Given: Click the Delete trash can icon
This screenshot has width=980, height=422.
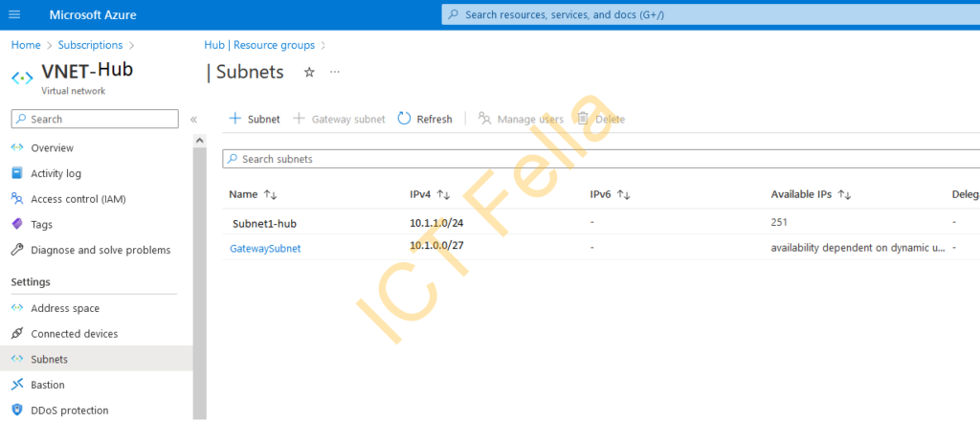Looking at the screenshot, I should (x=583, y=118).
